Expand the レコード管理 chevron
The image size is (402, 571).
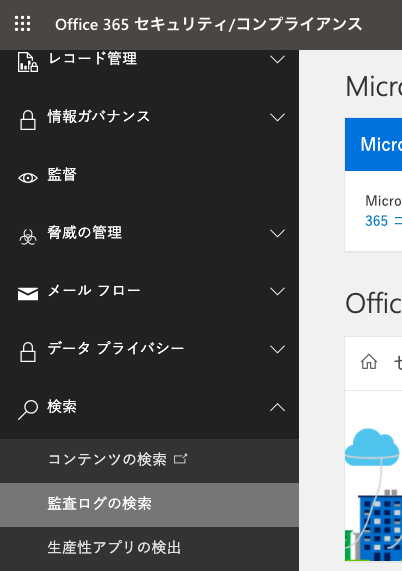point(277,59)
